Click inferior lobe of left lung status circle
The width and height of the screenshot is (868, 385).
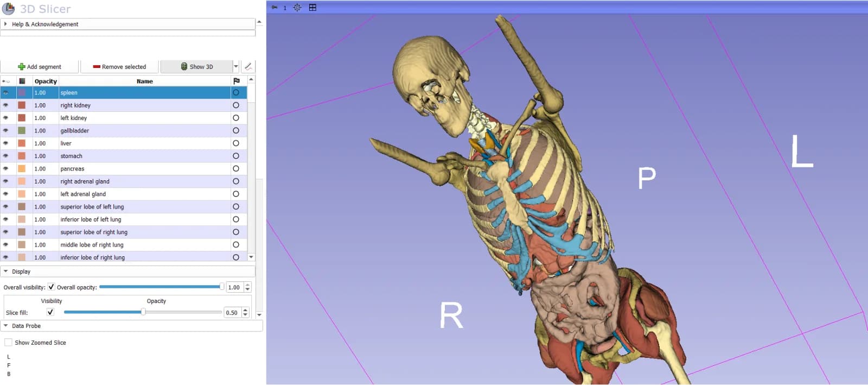(x=236, y=219)
